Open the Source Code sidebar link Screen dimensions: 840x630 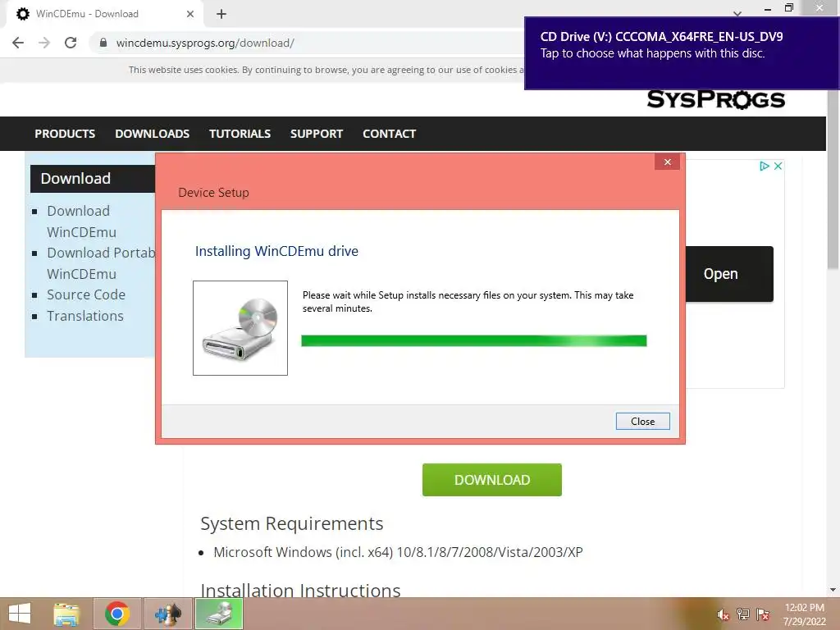click(85, 294)
